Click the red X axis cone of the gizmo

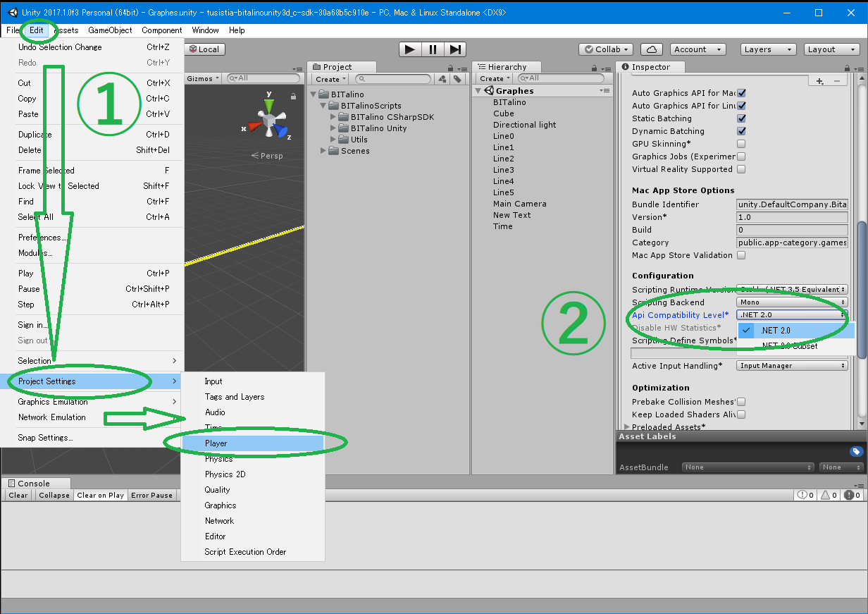click(254, 127)
